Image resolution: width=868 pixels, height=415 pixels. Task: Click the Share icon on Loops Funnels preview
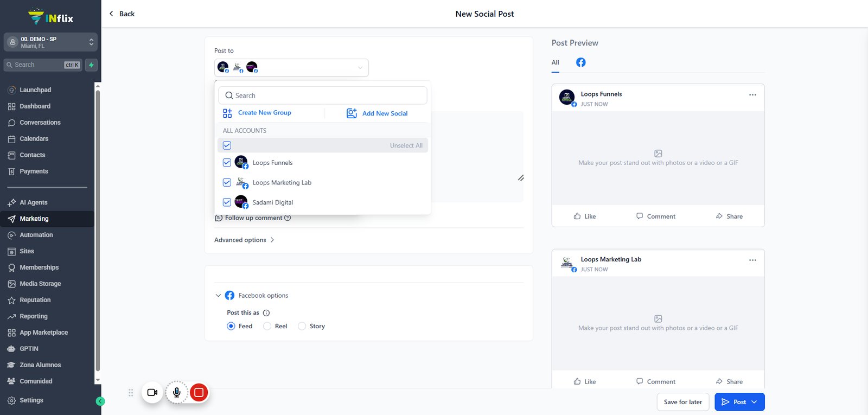(719, 216)
